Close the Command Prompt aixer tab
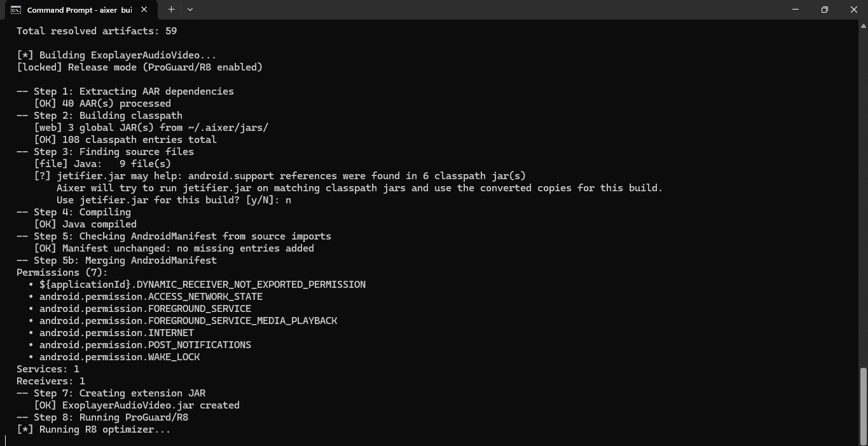This screenshot has width=868, height=446. [x=144, y=10]
